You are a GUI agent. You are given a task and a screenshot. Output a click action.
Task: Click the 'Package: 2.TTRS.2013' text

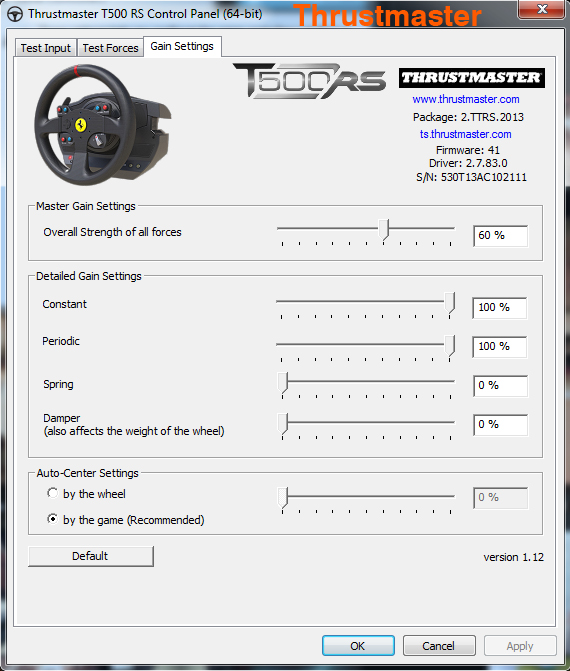(x=468, y=117)
